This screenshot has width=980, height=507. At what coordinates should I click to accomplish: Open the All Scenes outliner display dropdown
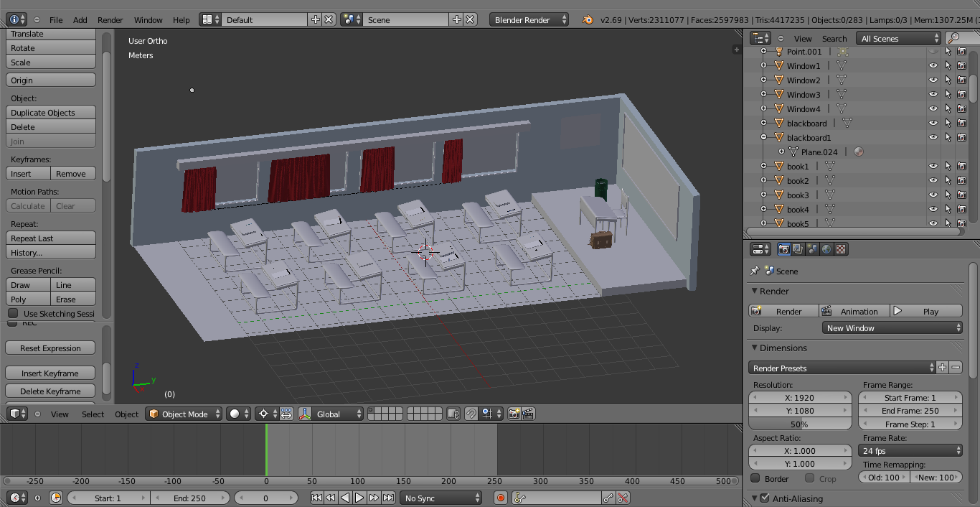tap(898, 38)
